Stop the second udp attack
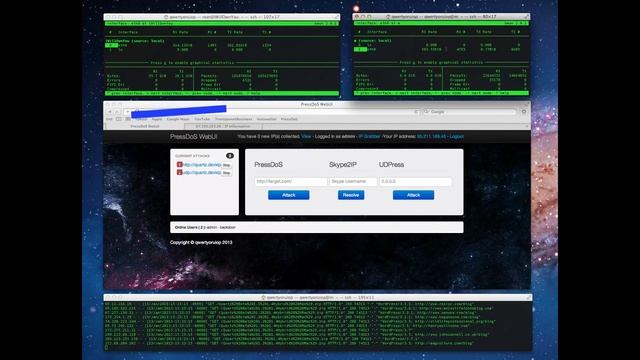This screenshot has width=640, height=360. coord(227,173)
